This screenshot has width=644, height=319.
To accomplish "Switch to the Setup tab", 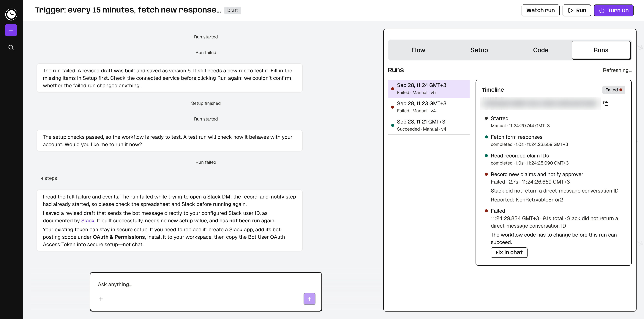I will pos(479,50).
